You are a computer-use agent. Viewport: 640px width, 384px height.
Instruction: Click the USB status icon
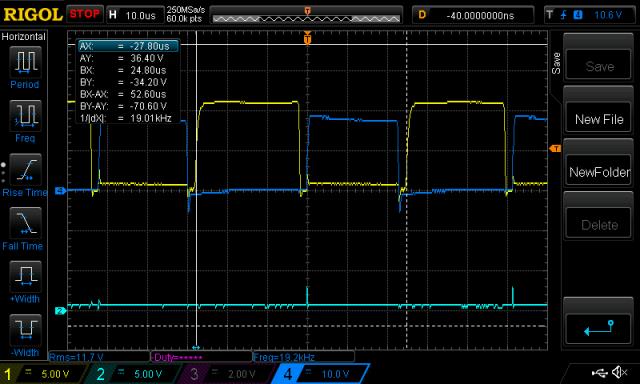pyautogui.click(x=599, y=372)
